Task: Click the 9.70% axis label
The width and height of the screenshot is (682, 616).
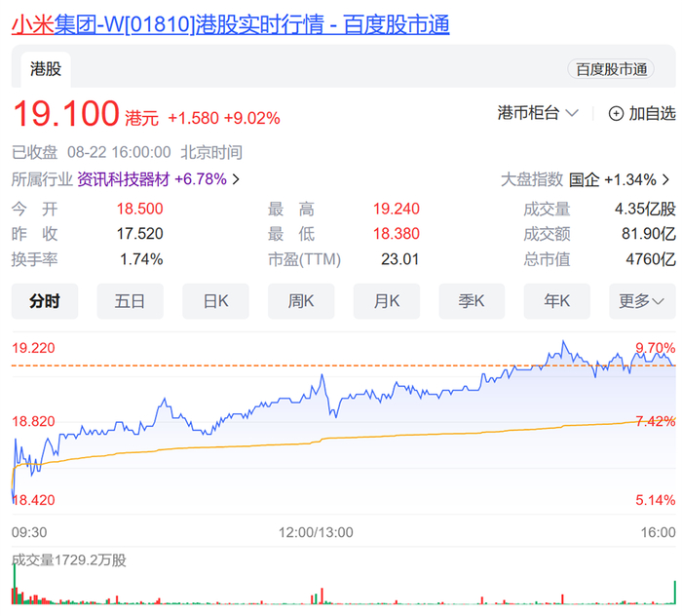Action: pyautogui.click(x=655, y=348)
